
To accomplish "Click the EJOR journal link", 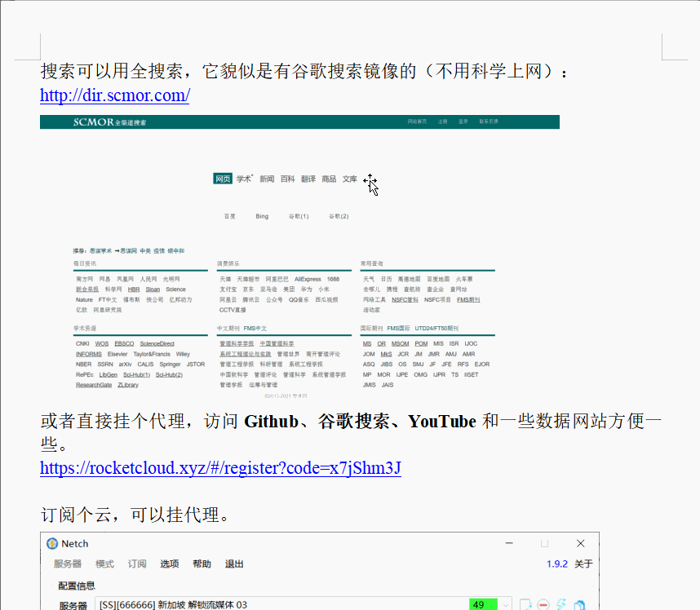I will point(482,365).
